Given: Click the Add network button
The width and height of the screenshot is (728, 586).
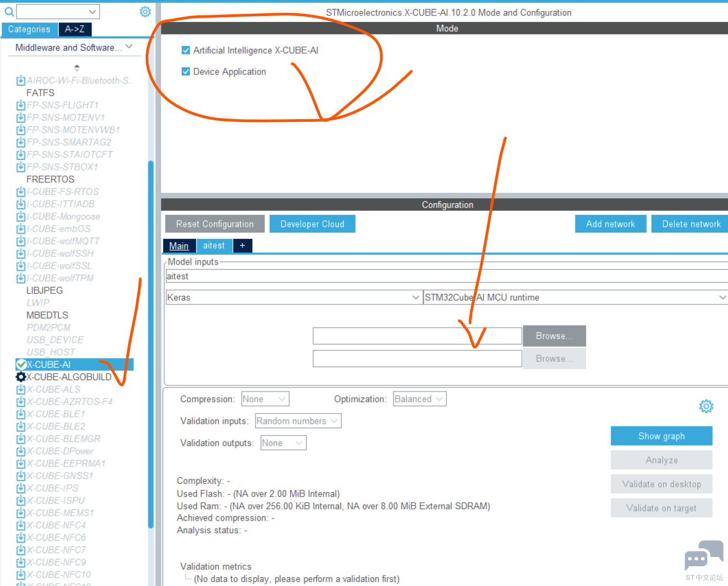Looking at the screenshot, I should (x=610, y=224).
